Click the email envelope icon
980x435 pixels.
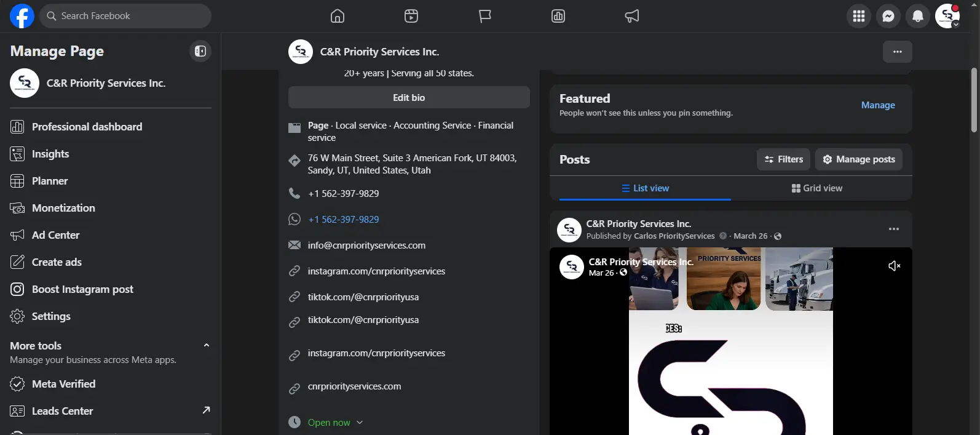click(294, 245)
